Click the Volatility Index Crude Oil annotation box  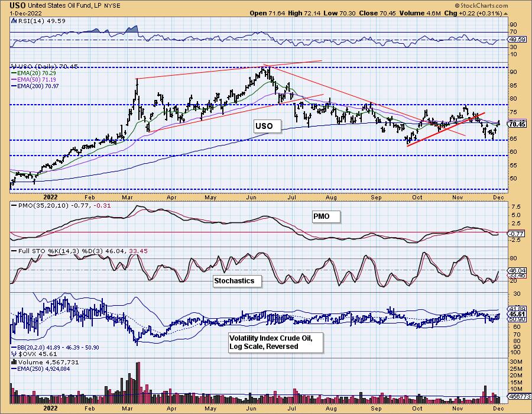[276, 342]
